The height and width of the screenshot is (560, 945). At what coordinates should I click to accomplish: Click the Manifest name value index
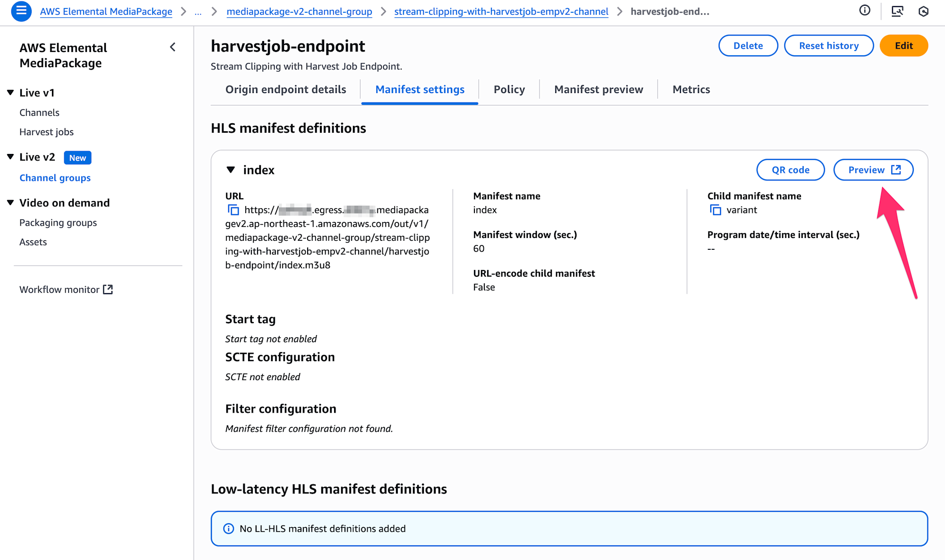coord(485,210)
